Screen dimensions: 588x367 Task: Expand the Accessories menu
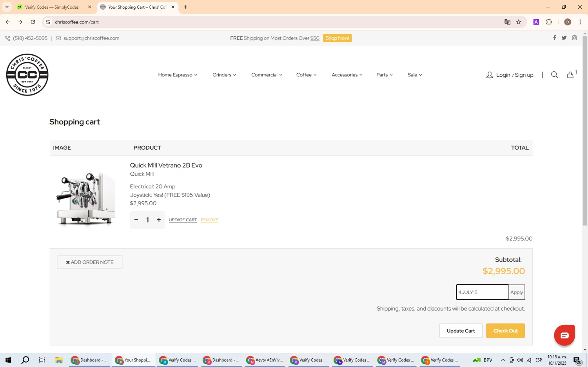(x=347, y=75)
